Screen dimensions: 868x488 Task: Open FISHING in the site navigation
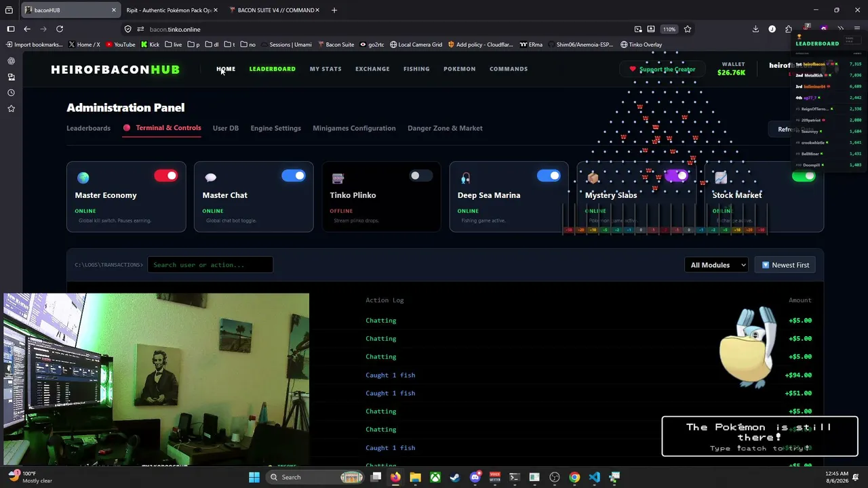(x=416, y=68)
